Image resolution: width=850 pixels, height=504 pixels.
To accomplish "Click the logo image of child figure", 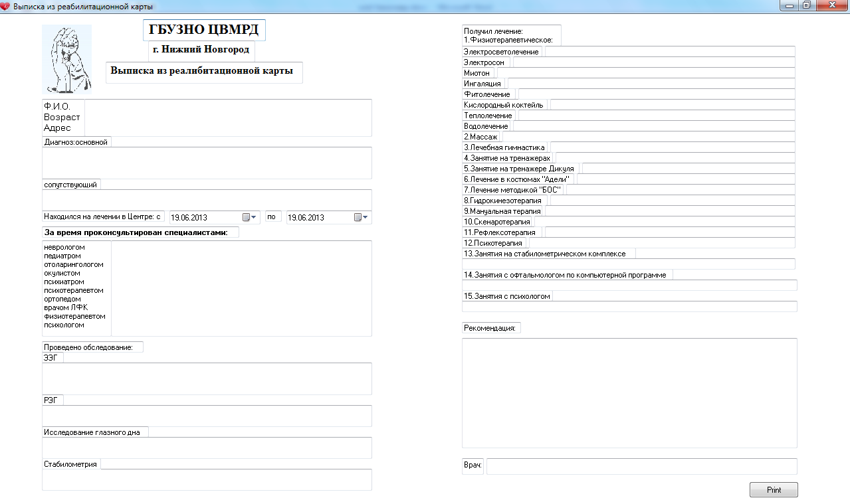I will (66, 58).
